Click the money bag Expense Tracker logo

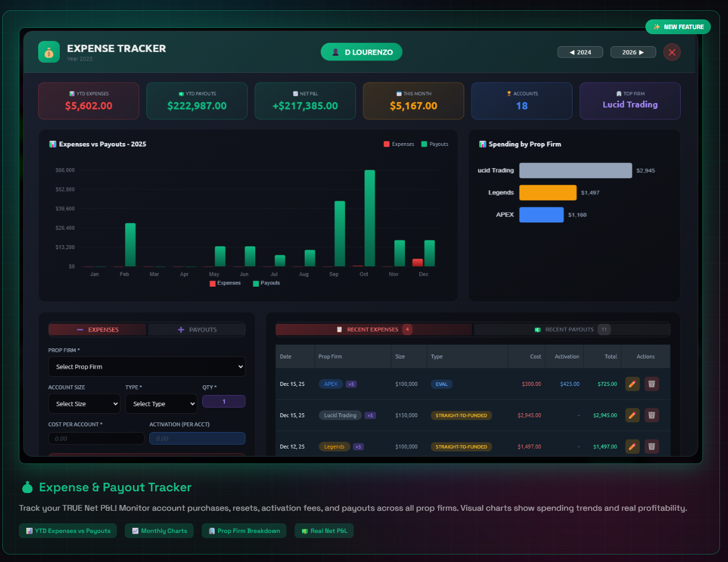[49, 52]
